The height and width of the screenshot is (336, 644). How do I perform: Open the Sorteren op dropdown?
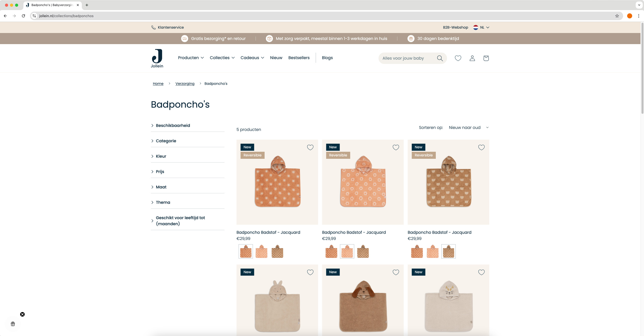coord(469,128)
